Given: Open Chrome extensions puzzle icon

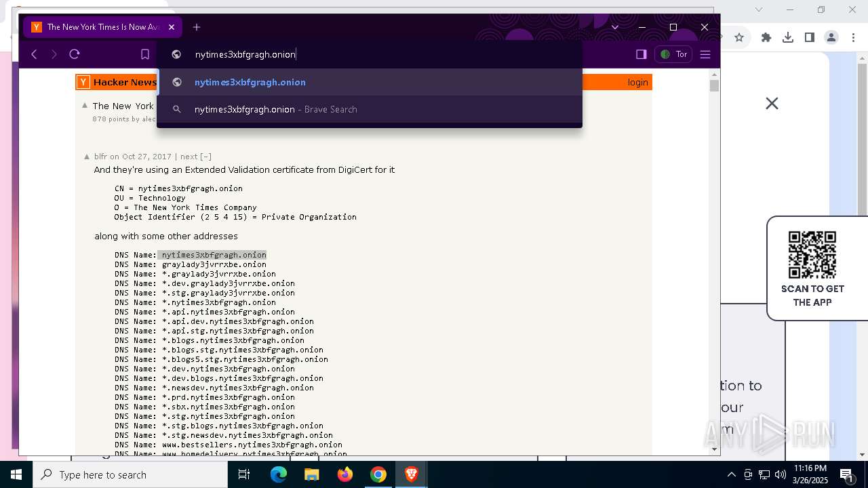Looking at the screenshot, I should pyautogui.click(x=766, y=37).
